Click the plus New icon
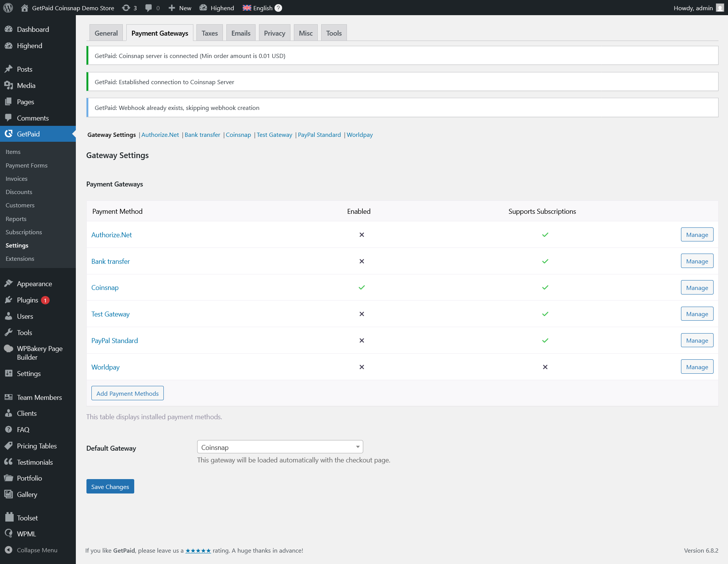Screen dimensions: 728x564 coord(172,8)
